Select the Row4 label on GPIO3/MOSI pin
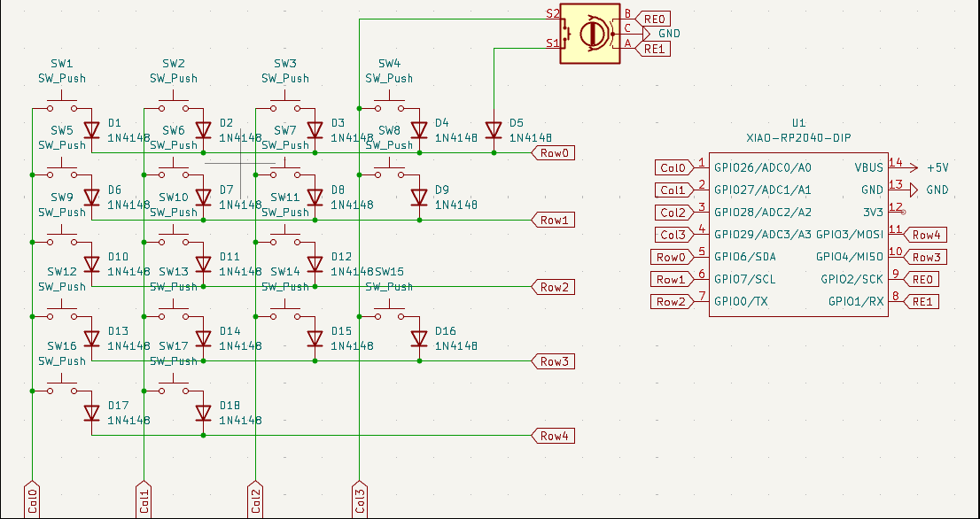 click(927, 235)
